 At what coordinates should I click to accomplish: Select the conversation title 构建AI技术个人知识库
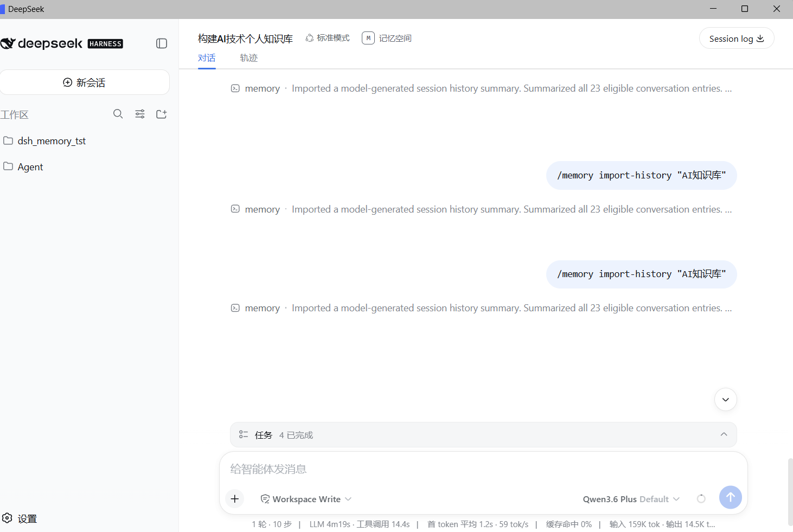245,39
